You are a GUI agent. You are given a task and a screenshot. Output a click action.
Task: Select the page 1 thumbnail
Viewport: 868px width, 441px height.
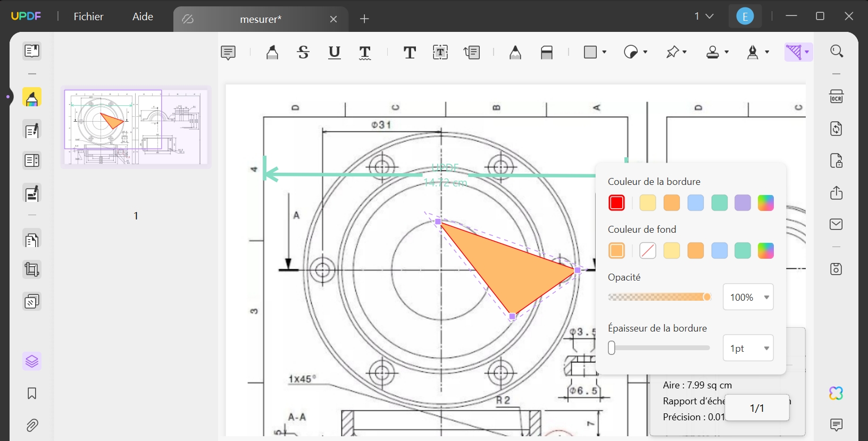[136, 127]
